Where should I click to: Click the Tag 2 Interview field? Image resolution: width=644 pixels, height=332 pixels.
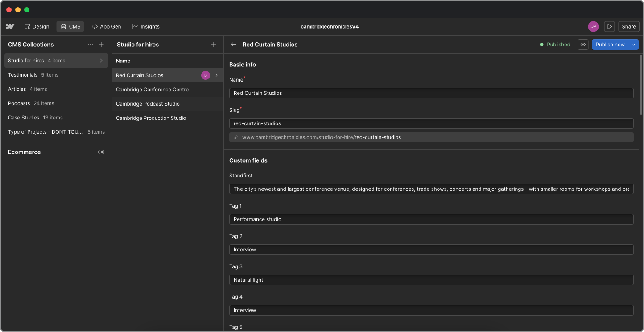tap(431, 250)
